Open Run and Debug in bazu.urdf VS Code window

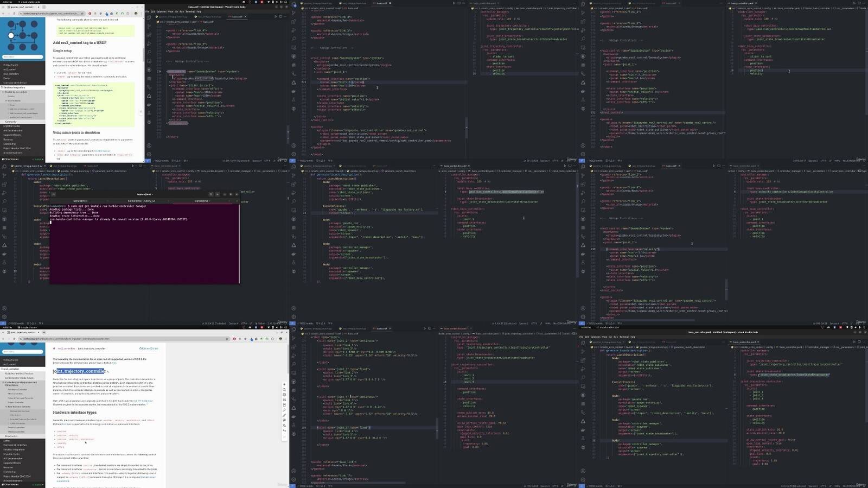click(x=149, y=43)
